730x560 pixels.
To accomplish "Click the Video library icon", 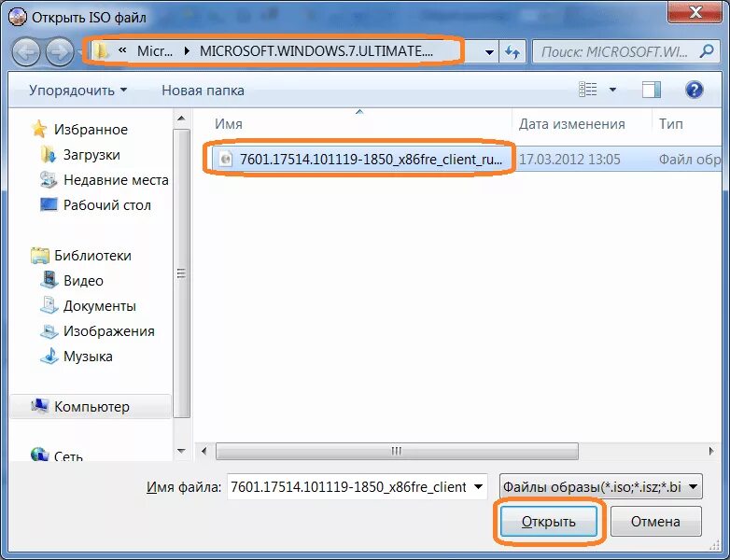I will pos(49,280).
